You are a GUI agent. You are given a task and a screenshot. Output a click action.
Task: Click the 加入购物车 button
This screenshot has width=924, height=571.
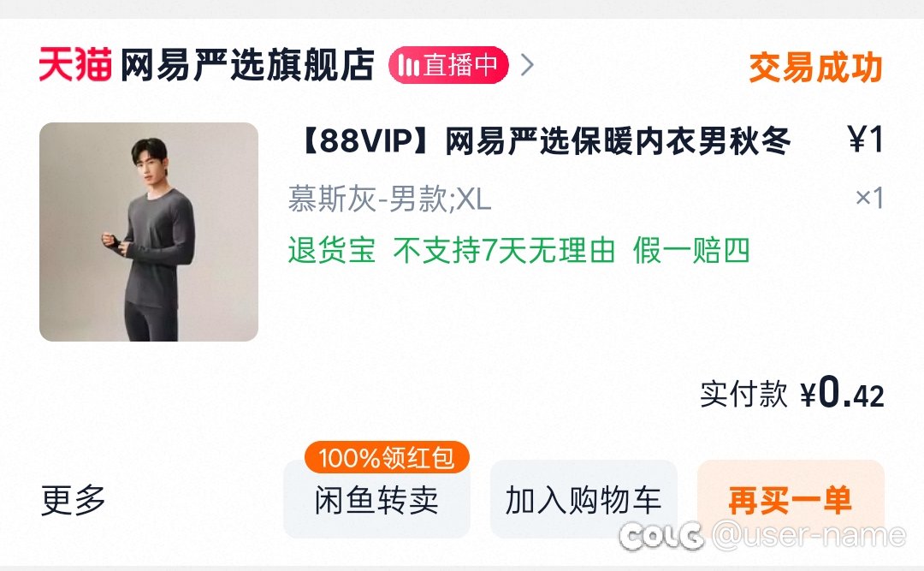pos(583,500)
